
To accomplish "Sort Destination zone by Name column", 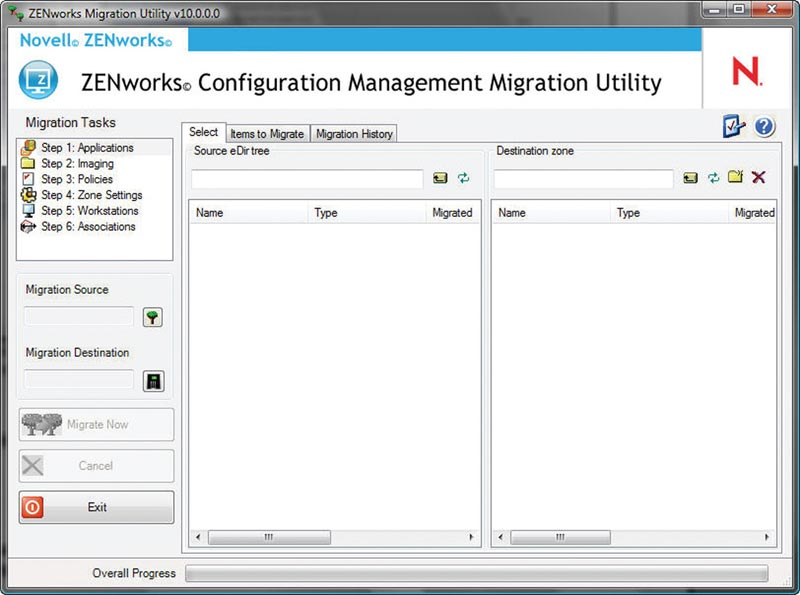I will click(552, 213).
